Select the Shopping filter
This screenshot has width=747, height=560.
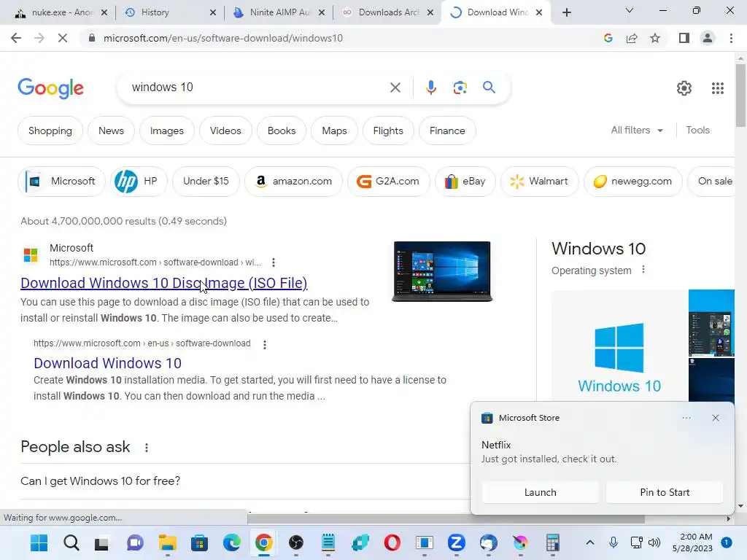tap(50, 131)
